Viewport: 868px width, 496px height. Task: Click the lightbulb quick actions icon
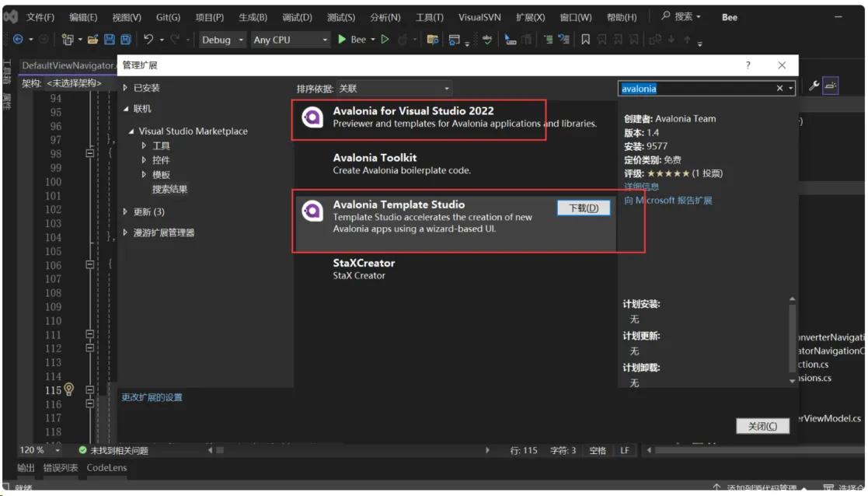pos(69,389)
